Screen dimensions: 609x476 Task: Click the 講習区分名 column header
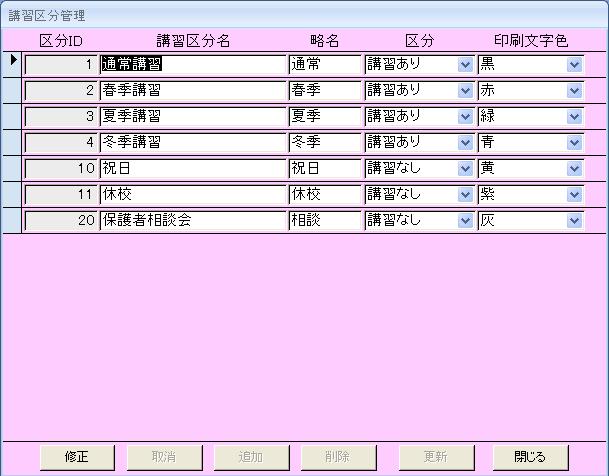coord(193,40)
